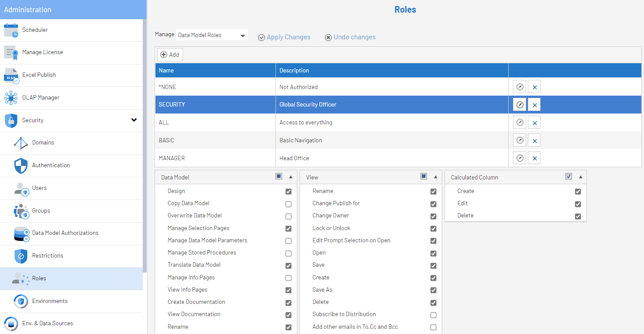The height and width of the screenshot is (334, 644).
Task: Click Apply Changes
Action: 284,37
